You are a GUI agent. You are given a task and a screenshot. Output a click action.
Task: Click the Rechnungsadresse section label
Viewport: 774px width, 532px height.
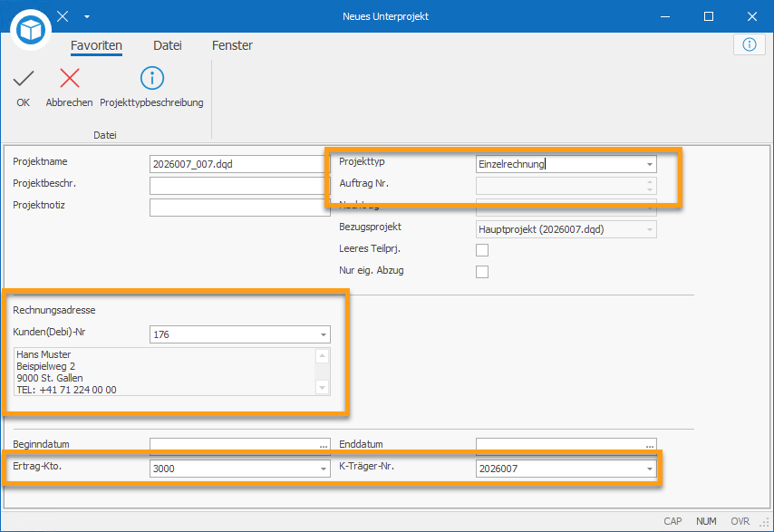54,311
